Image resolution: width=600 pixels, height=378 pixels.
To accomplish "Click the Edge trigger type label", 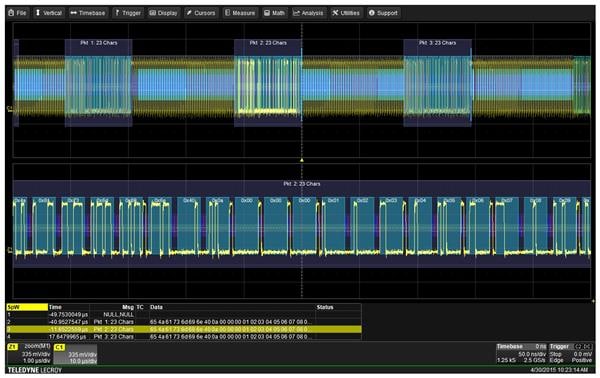I will (x=555, y=360).
